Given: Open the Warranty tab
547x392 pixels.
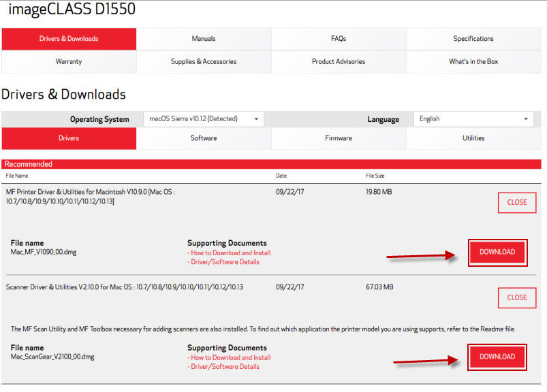Looking at the screenshot, I should (69, 62).
